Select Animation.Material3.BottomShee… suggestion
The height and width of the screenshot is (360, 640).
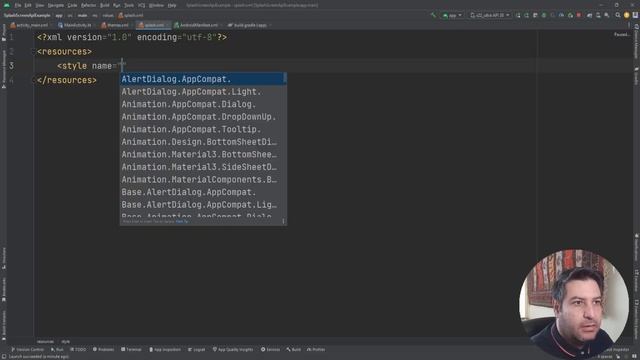coord(203,154)
